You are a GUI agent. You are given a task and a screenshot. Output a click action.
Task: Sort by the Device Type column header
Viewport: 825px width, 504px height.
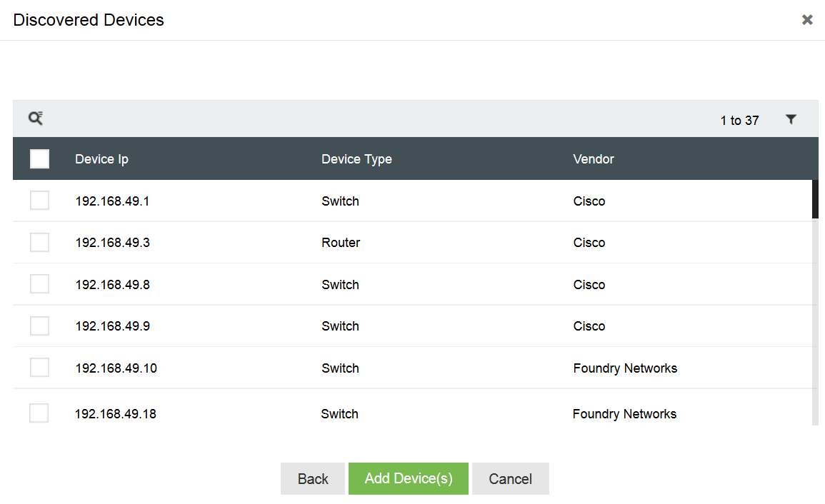(356, 159)
